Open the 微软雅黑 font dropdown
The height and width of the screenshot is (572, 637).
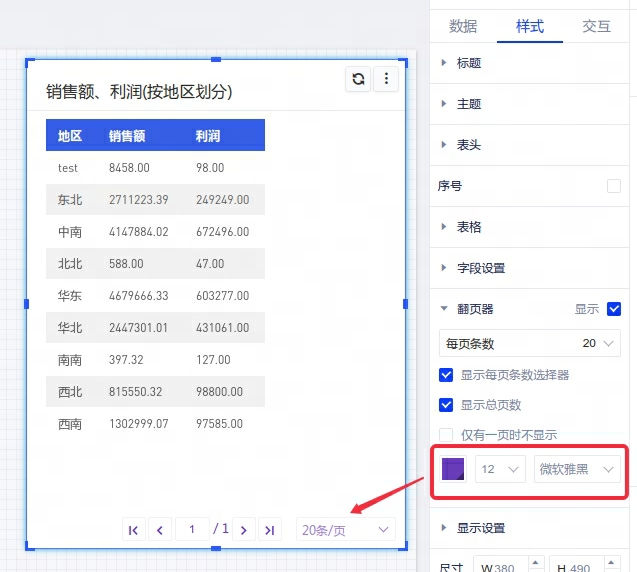(x=577, y=469)
